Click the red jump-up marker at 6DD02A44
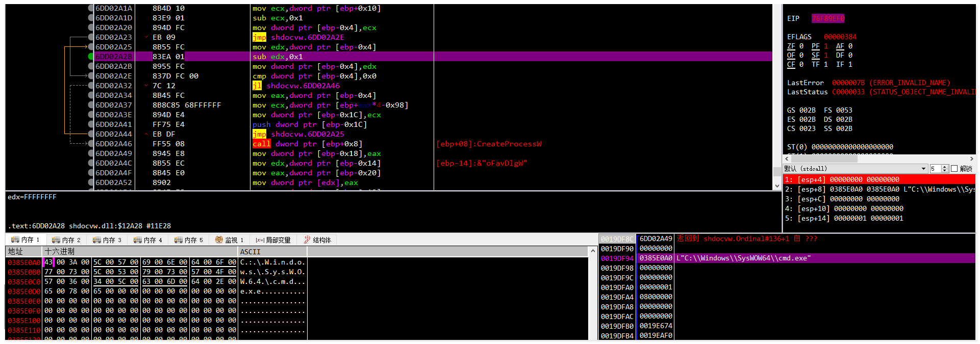 (146, 134)
